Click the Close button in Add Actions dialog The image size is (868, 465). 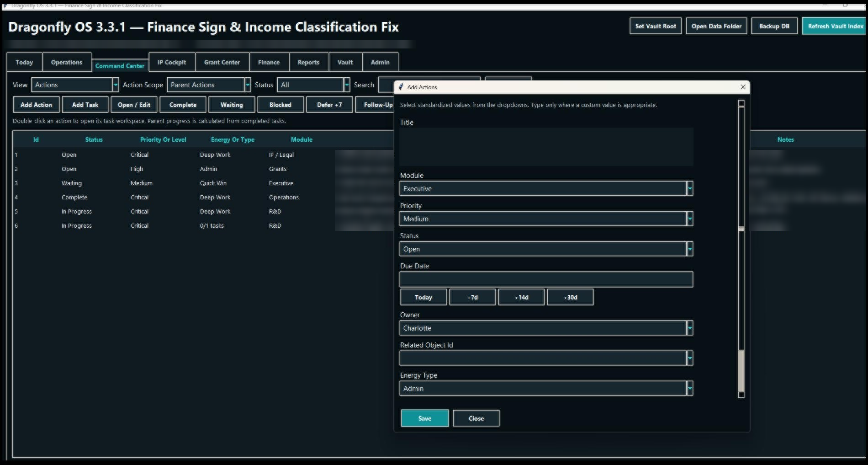click(x=476, y=418)
